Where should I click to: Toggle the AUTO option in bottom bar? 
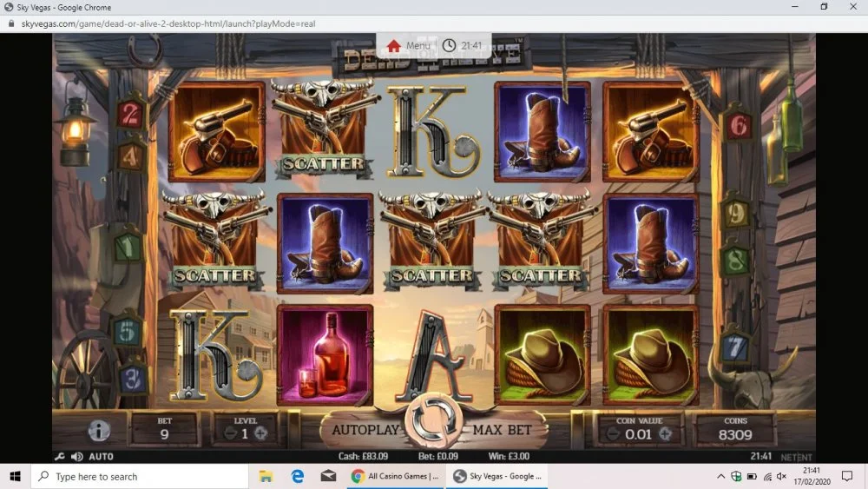point(102,456)
